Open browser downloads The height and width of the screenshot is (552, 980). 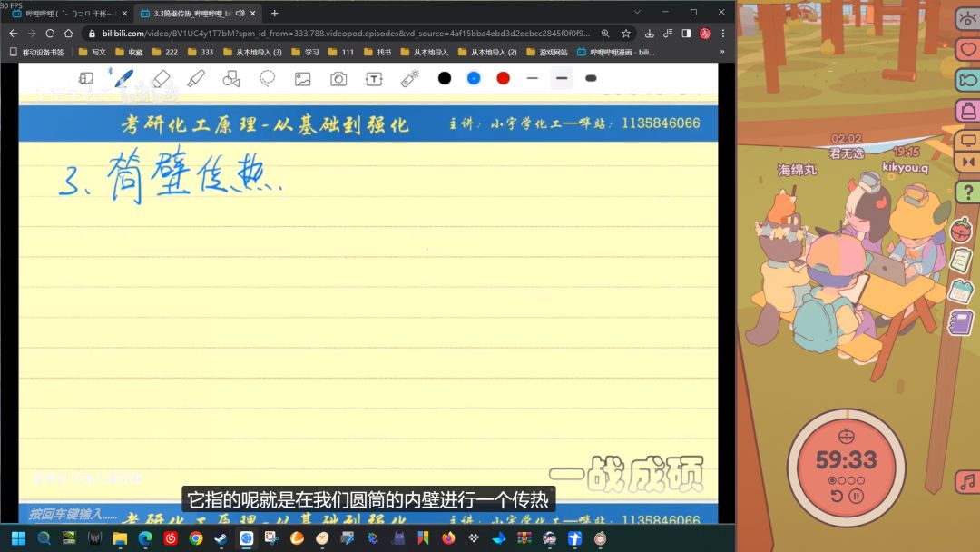(x=650, y=33)
